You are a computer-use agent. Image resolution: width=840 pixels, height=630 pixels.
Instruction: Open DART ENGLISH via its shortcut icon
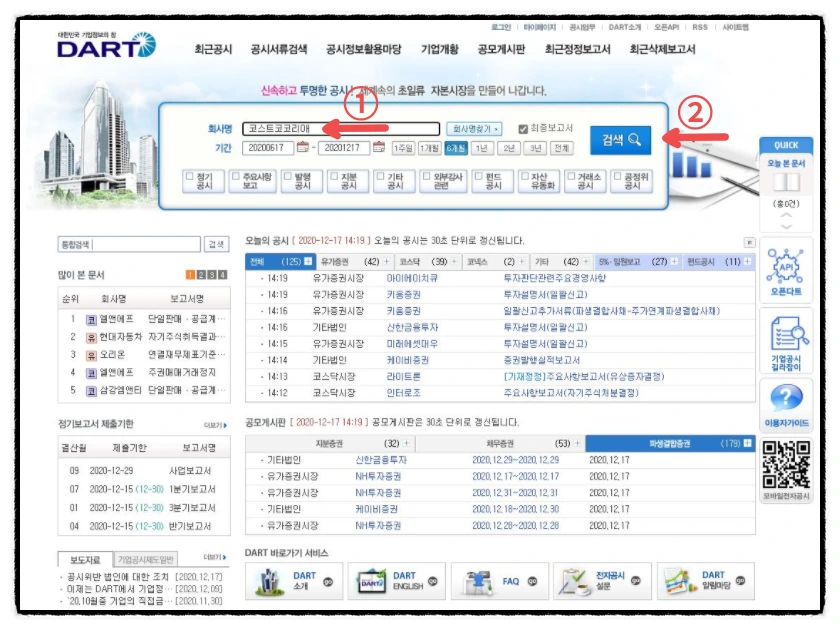(400, 580)
